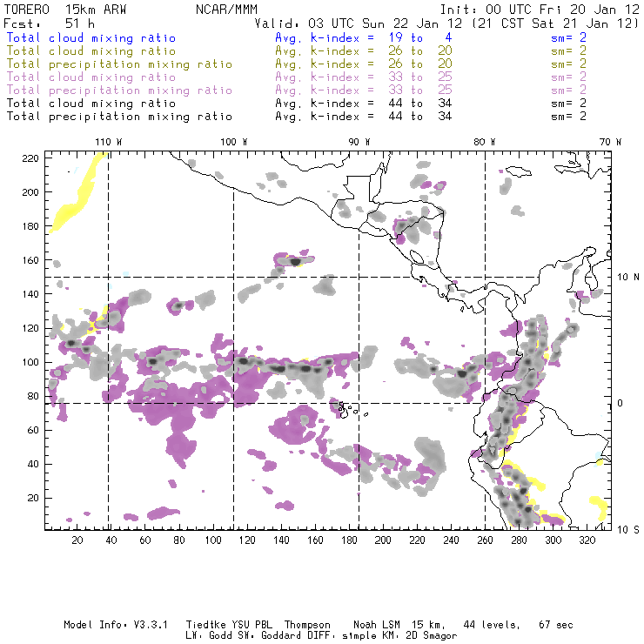Select the blue 'Total cloud mixing ratio' legend entry
The height and width of the screenshot is (644, 644).
(x=91, y=37)
